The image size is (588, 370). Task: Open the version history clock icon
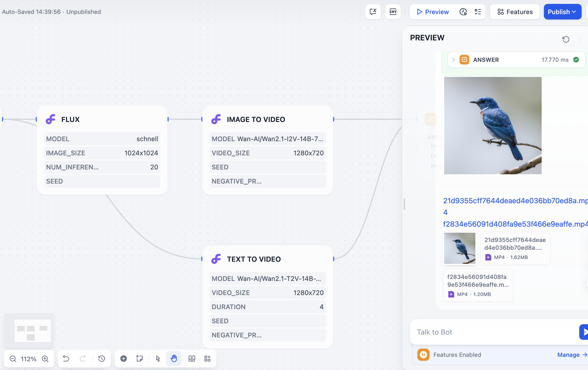click(x=102, y=359)
